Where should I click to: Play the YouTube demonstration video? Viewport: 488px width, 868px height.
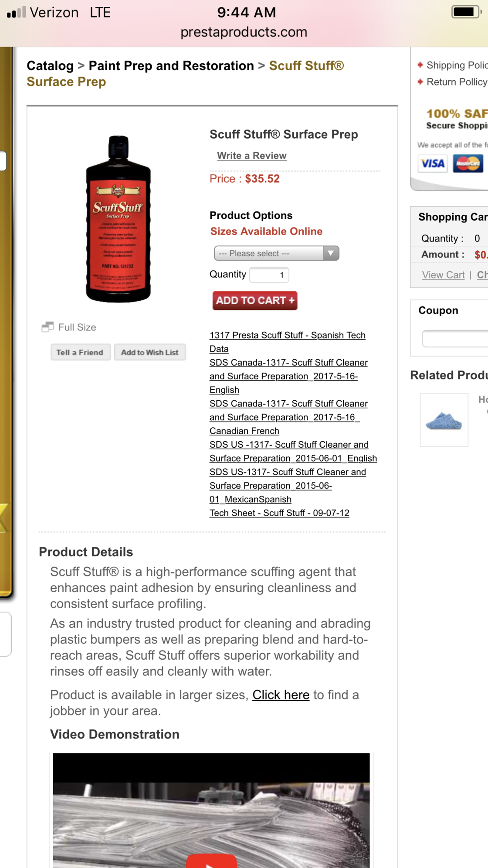[x=211, y=861]
